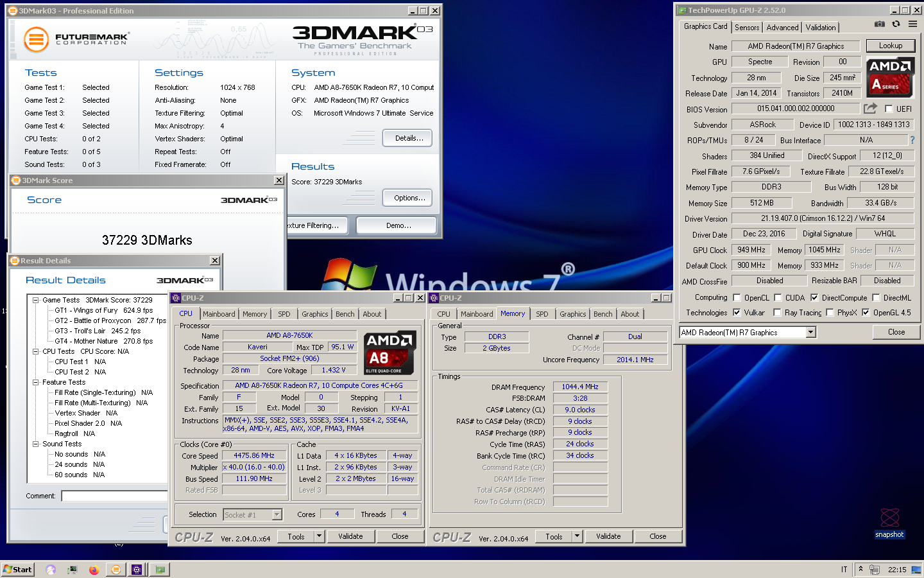Viewport: 924px width, 578px height.
Task: Open the GPU-Z hamburger menu
Action: (912, 24)
